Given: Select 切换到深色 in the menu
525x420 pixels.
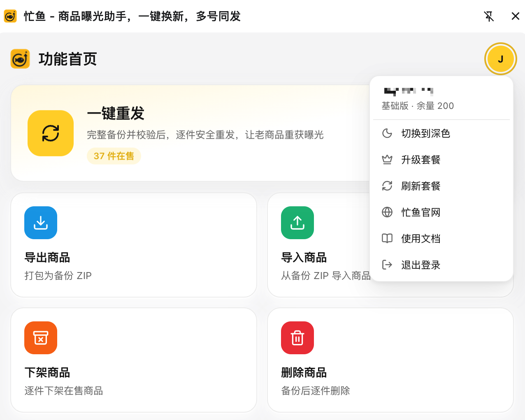Looking at the screenshot, I should [x=441, y=133].
